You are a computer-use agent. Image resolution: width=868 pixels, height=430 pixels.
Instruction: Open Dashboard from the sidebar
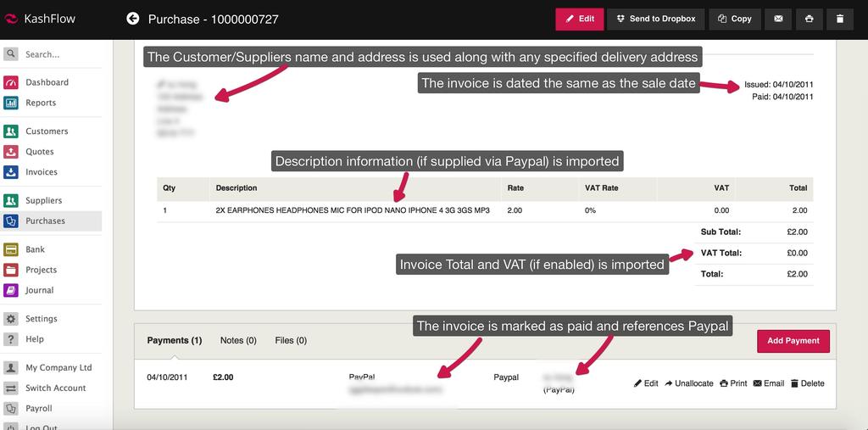(x=47, y=82)
